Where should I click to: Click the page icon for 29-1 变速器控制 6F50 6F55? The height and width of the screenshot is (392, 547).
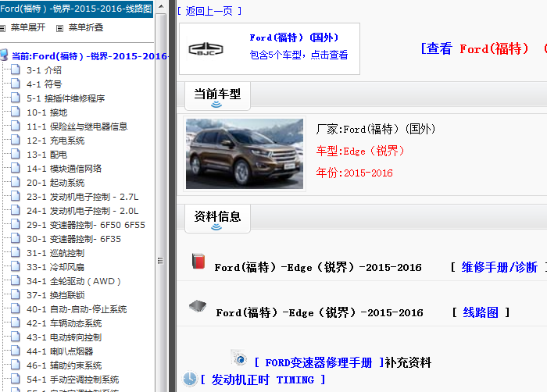[x=16, y=224]
